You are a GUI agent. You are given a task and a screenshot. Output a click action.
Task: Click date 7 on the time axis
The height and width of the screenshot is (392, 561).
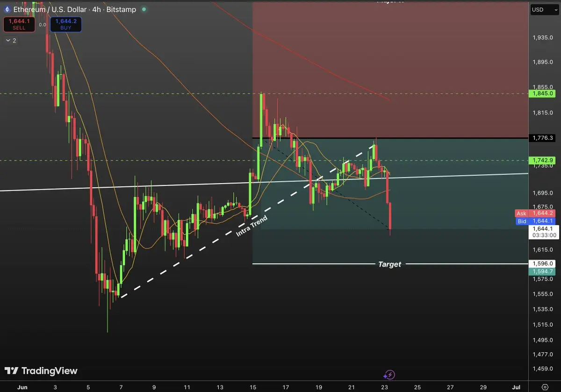click(x=121, y=387)
